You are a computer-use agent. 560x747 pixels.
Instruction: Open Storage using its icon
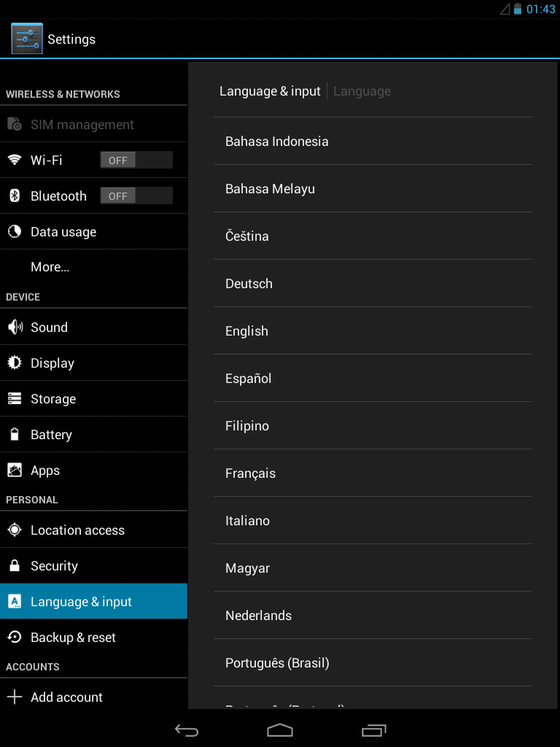click(x=15, y=399)
